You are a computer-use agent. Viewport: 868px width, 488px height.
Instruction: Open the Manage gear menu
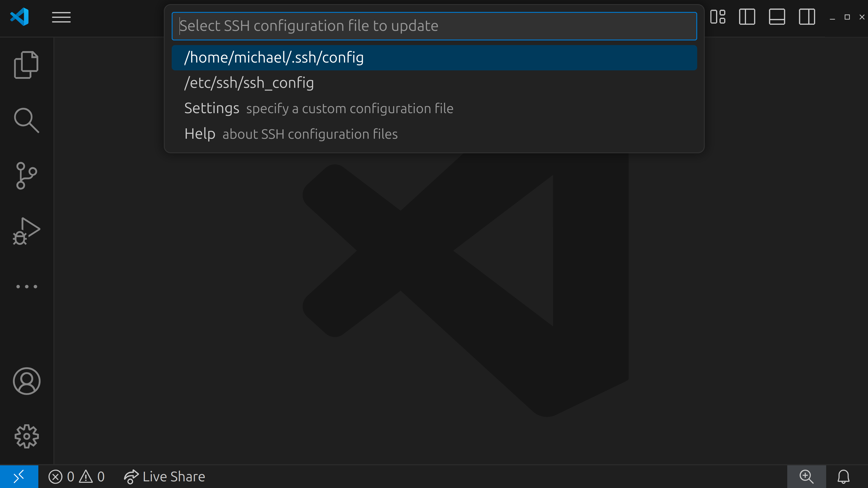(x=27, y=437)
